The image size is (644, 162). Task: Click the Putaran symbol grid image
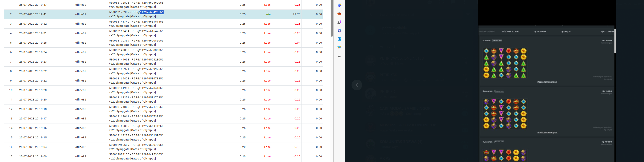(x=505, y=63)
